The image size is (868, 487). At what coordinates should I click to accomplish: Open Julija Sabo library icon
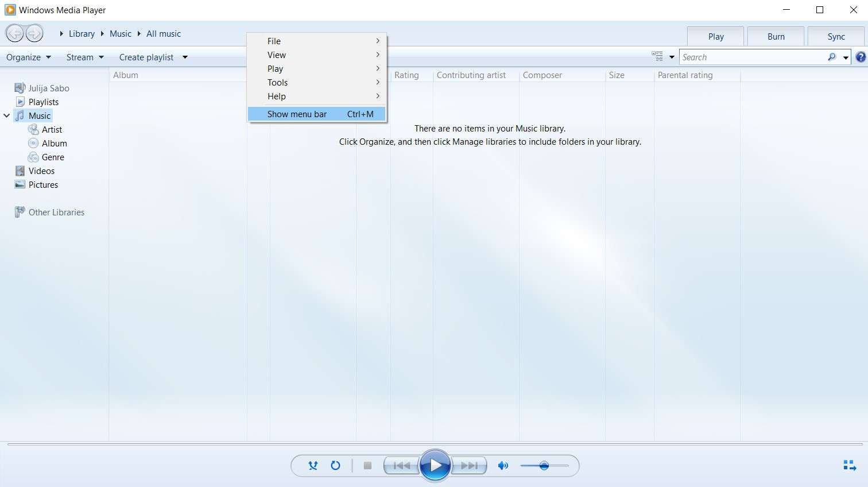pyautogui.click(x=20, y=88)
